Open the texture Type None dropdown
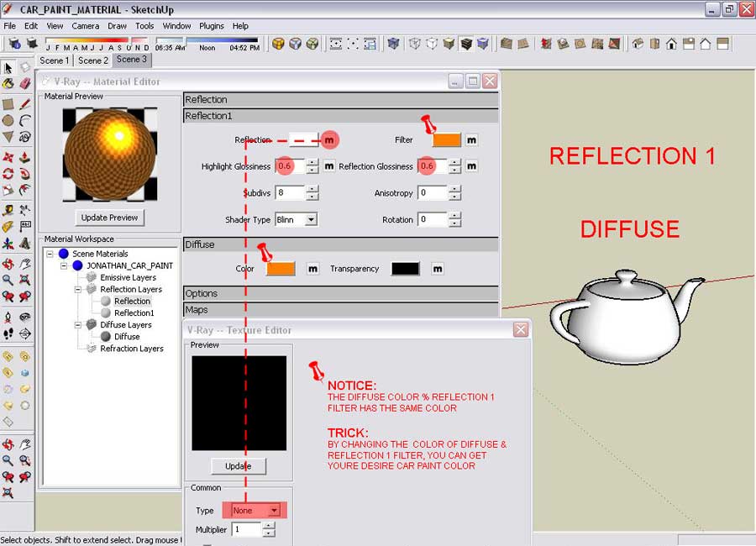Screen dimensions: 756x546 coord(274,511)
